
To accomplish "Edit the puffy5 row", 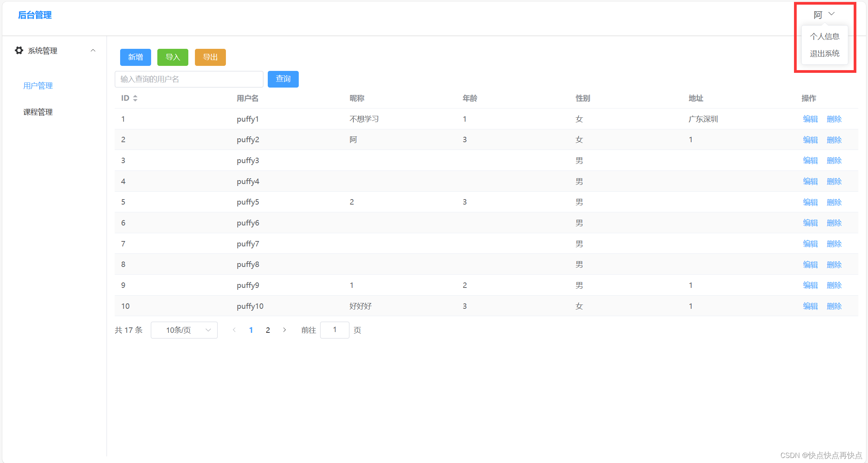I will (x=810, y=202).
